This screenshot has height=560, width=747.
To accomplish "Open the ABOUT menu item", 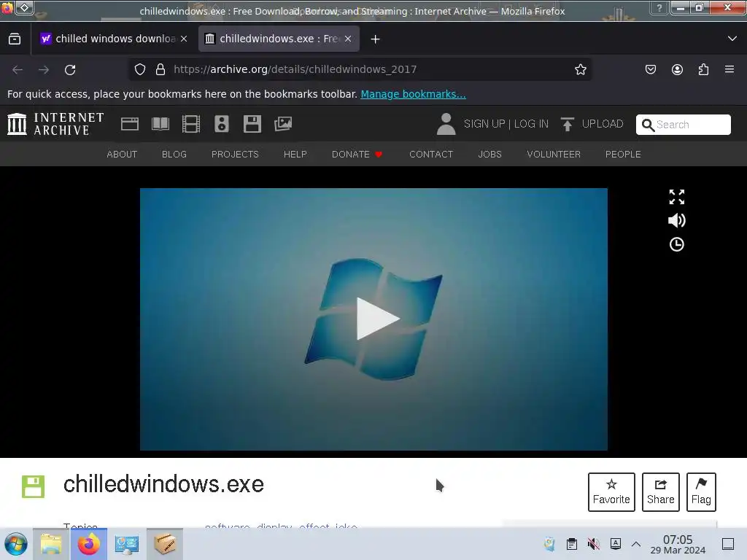I will 122,155.
